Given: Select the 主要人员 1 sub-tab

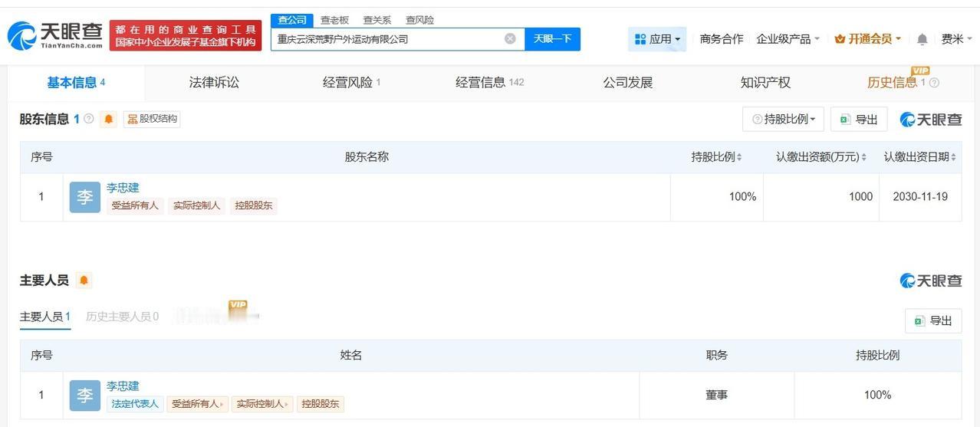Looking at the screenshot, I should click(45, 317).
